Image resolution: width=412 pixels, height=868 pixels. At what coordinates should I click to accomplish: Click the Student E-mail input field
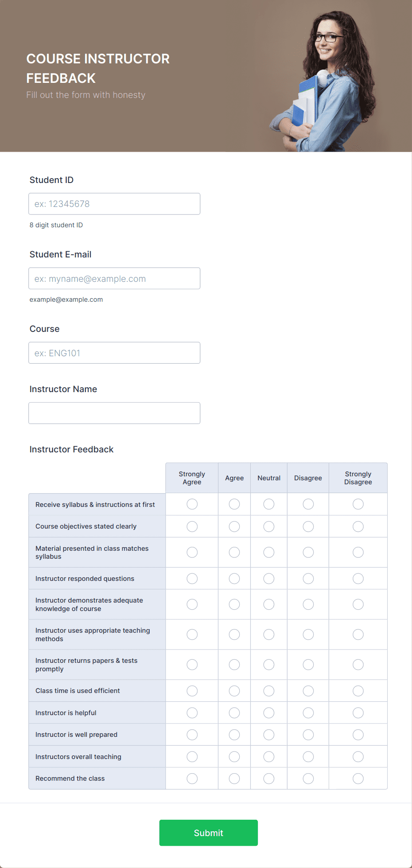coord(114,278)
